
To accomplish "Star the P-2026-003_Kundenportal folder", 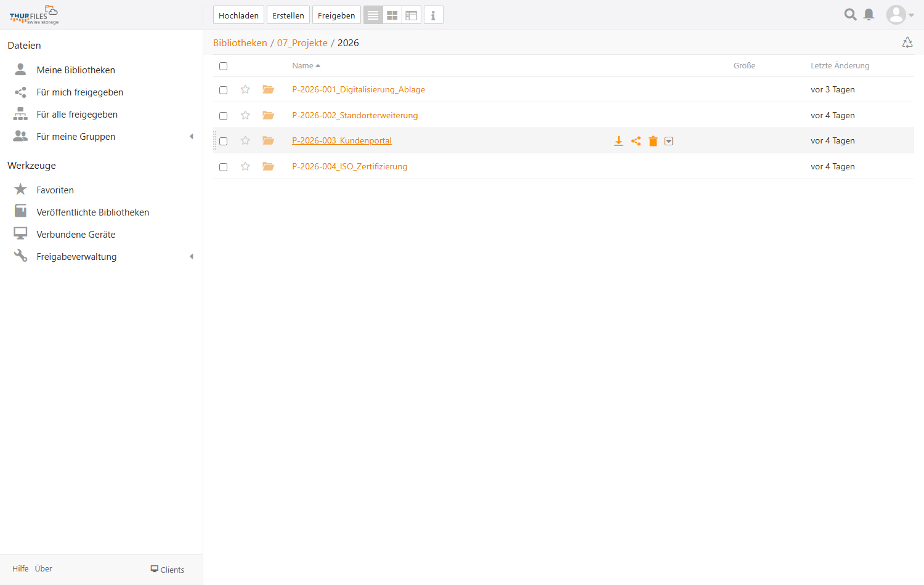I will pos(245,140).
